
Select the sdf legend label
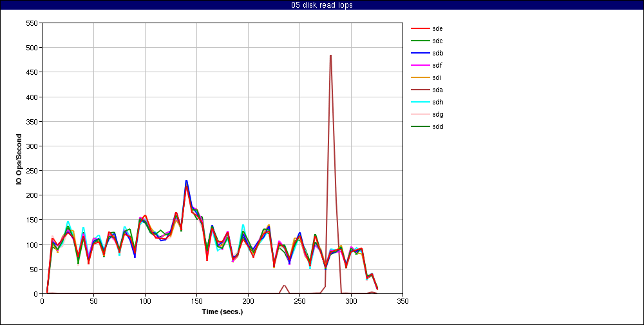tap(437, 65)
